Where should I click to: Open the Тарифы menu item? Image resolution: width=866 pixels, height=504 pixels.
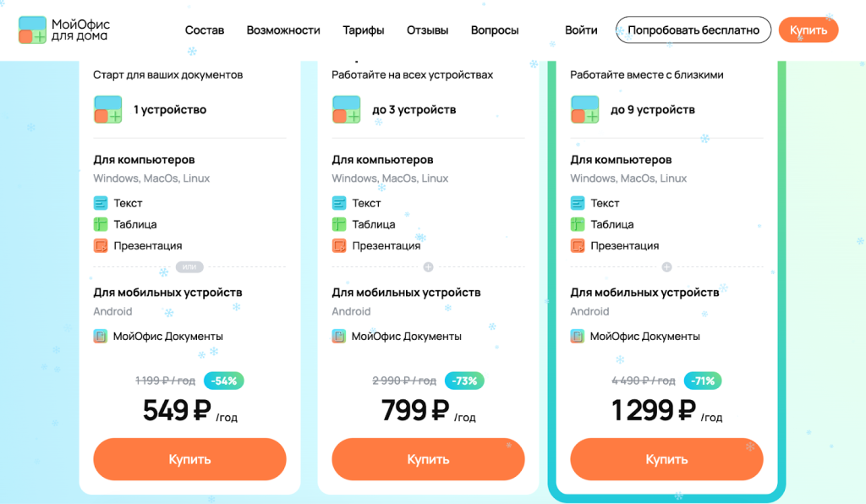[364, 30]
